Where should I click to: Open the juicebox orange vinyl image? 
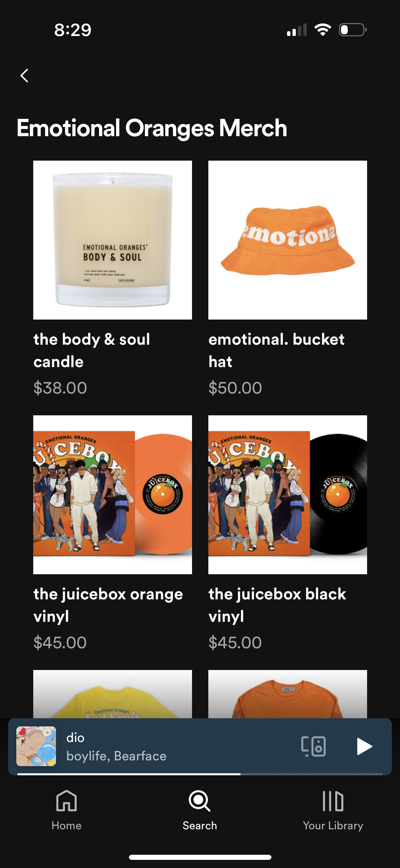(113, 495)
